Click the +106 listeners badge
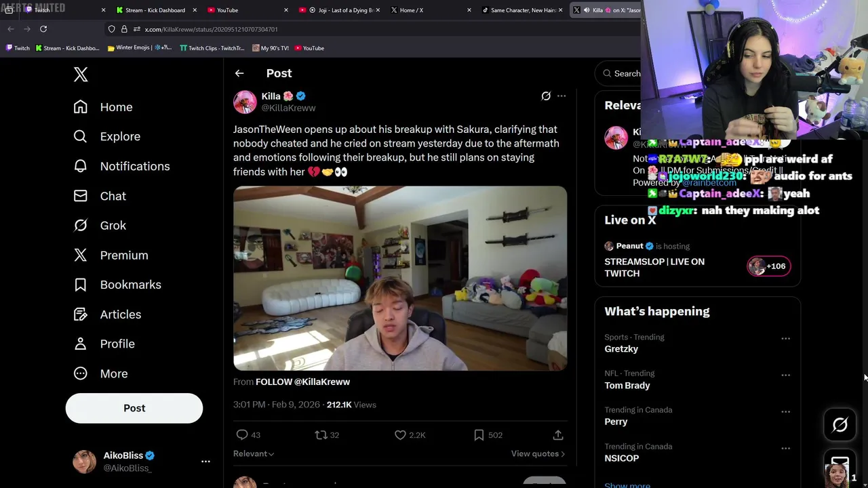Screen dimensions: 868x488 click(x=769, y=266)
